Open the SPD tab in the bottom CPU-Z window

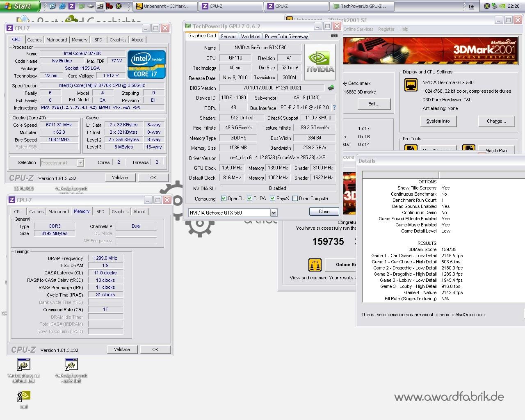pos(100,212)
